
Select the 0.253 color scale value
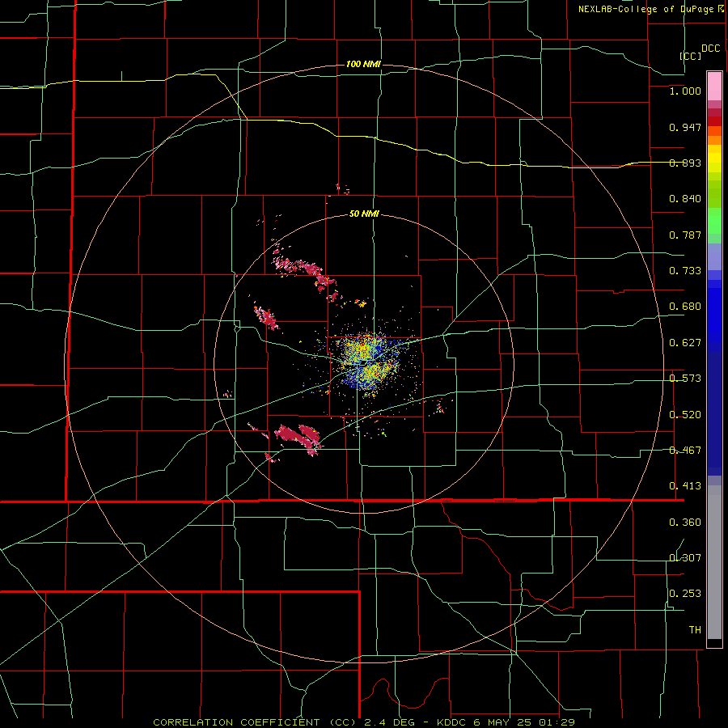[x=685, y=594]
